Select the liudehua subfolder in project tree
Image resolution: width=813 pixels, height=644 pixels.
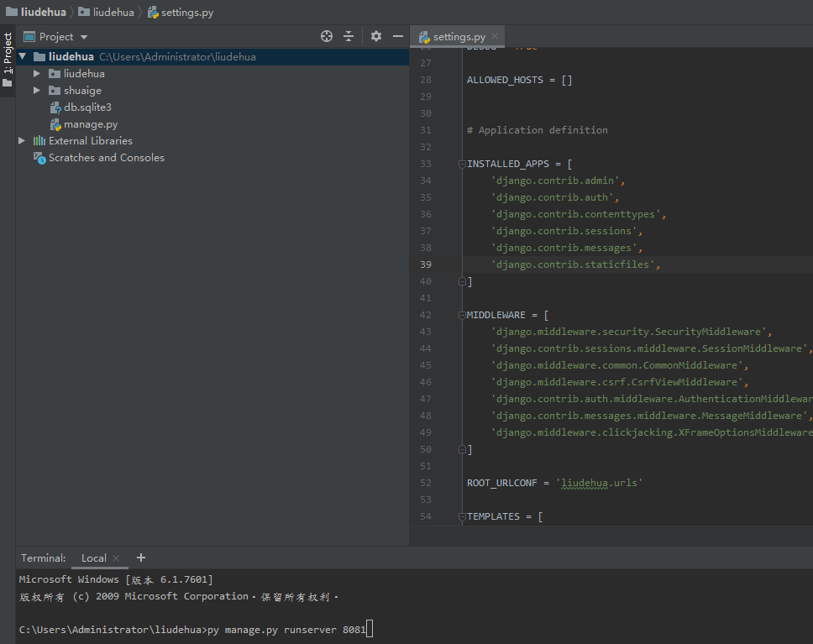[x=84, y=74]
